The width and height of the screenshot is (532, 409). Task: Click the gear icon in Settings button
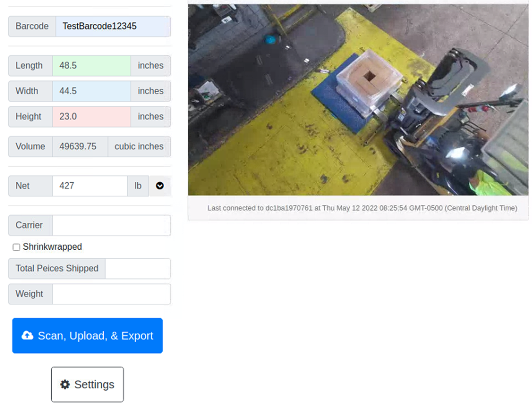click(x=65, y=384)
